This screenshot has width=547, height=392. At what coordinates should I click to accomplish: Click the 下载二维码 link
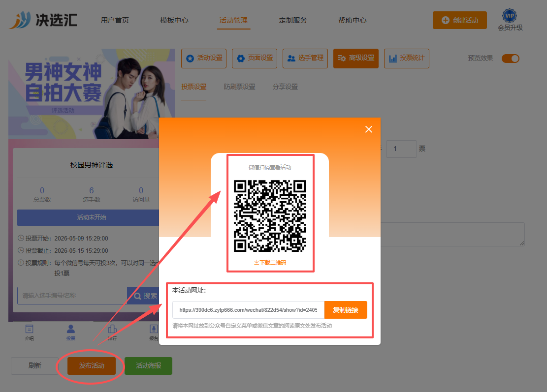tap(270, 262)
